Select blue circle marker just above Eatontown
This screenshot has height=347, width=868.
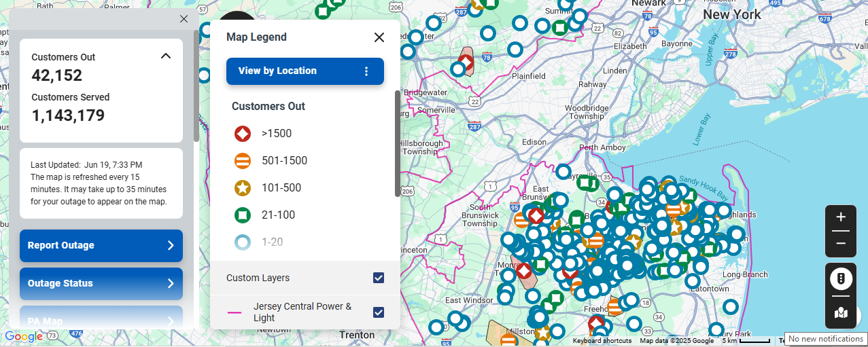[693, 280]
